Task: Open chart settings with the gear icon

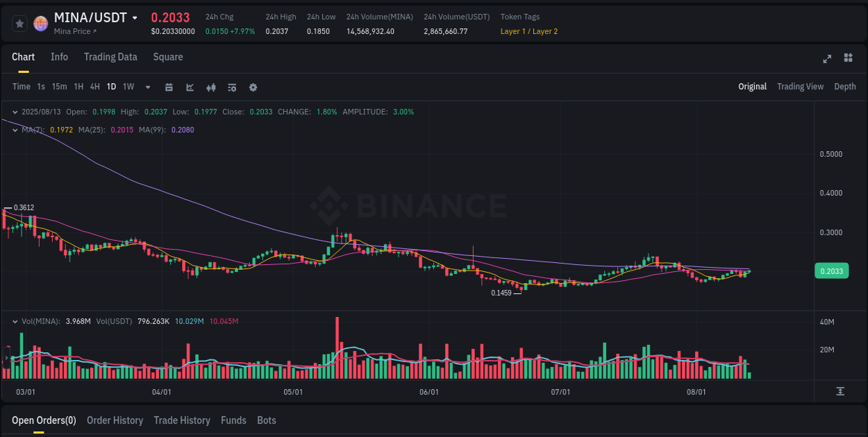Action: tap(253, 87)
